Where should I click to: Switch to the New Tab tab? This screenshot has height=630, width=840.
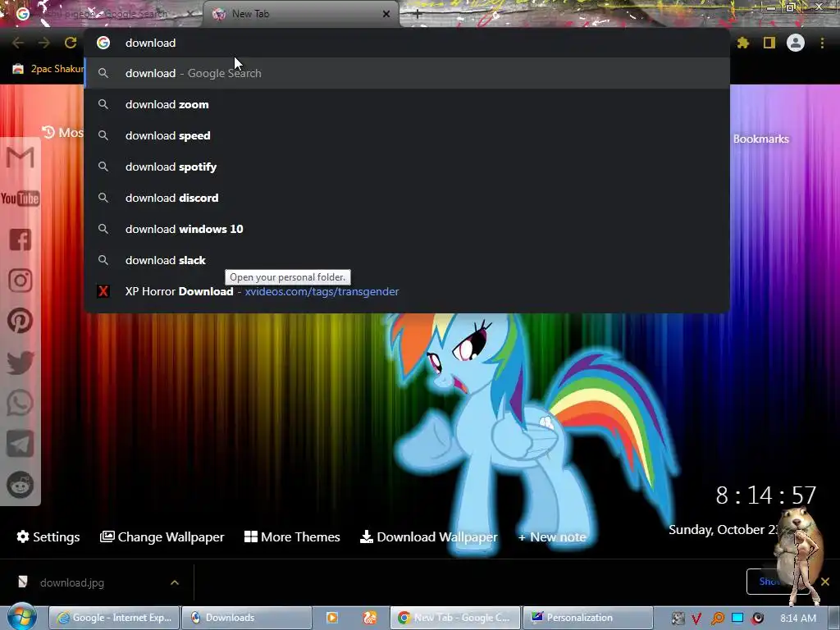301,14
